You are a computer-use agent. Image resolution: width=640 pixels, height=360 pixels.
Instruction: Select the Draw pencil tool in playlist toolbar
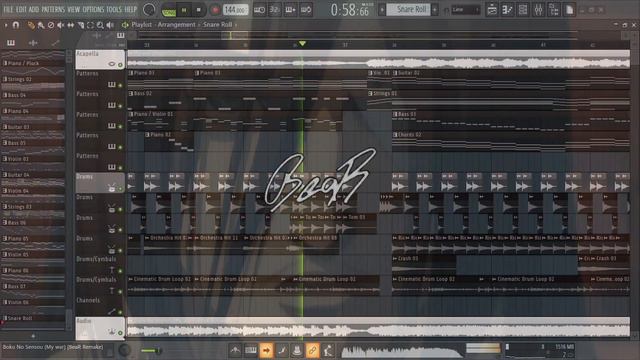coord(31,25)
